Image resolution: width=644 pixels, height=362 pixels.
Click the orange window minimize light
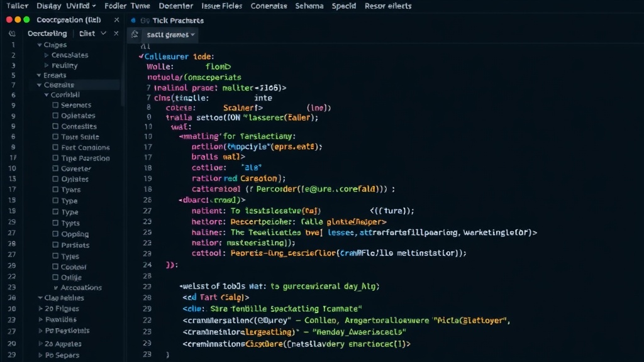tap(18, 19)
